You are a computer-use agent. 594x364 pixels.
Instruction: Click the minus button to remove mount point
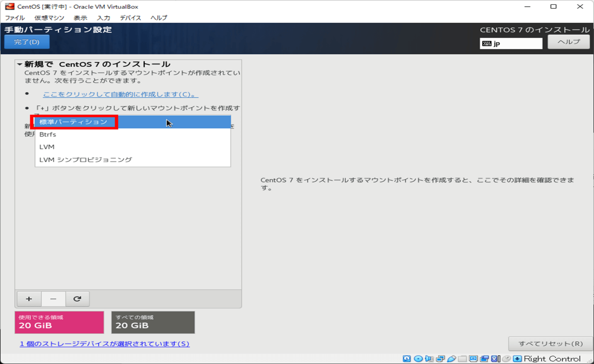tap(53, 299)
